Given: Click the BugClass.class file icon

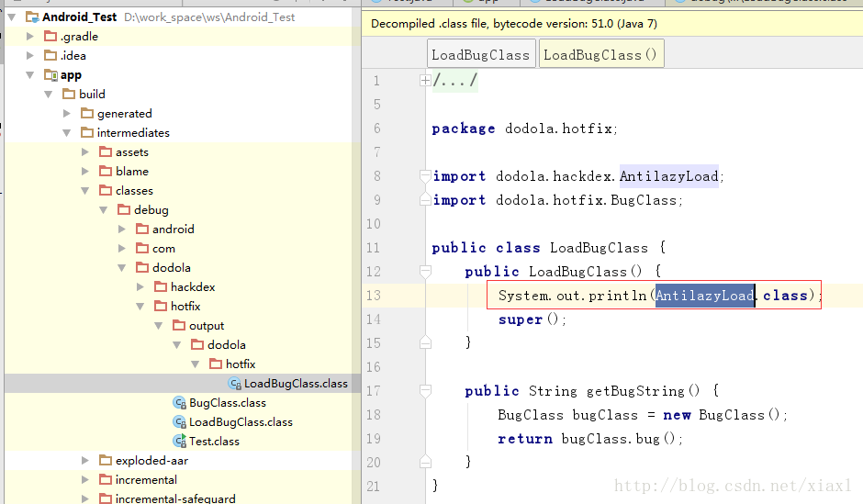Looking at the screenshot, I should (x=179, y=403).
